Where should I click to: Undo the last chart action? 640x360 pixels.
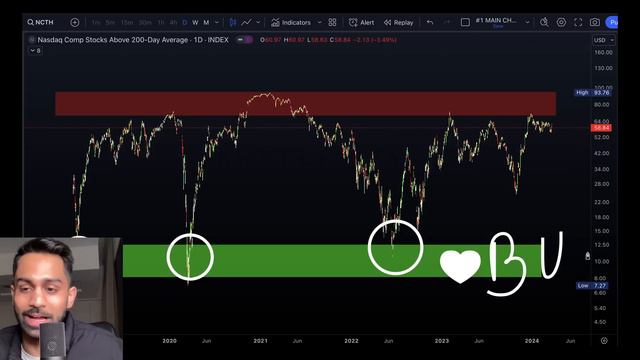(430, 22)
